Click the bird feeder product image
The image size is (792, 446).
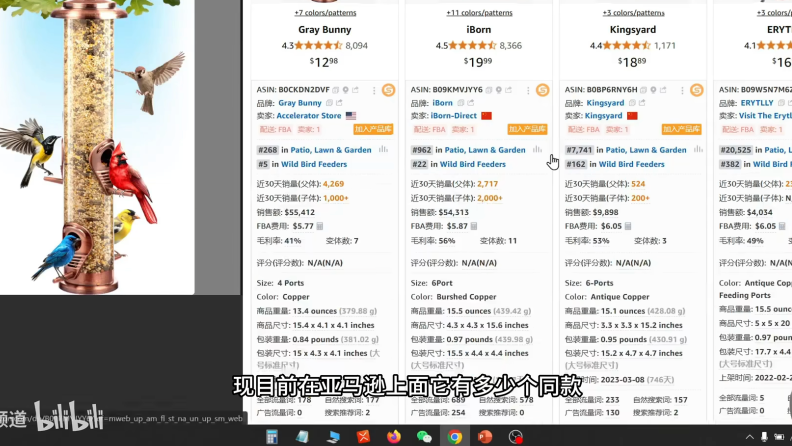coord(95,146)
